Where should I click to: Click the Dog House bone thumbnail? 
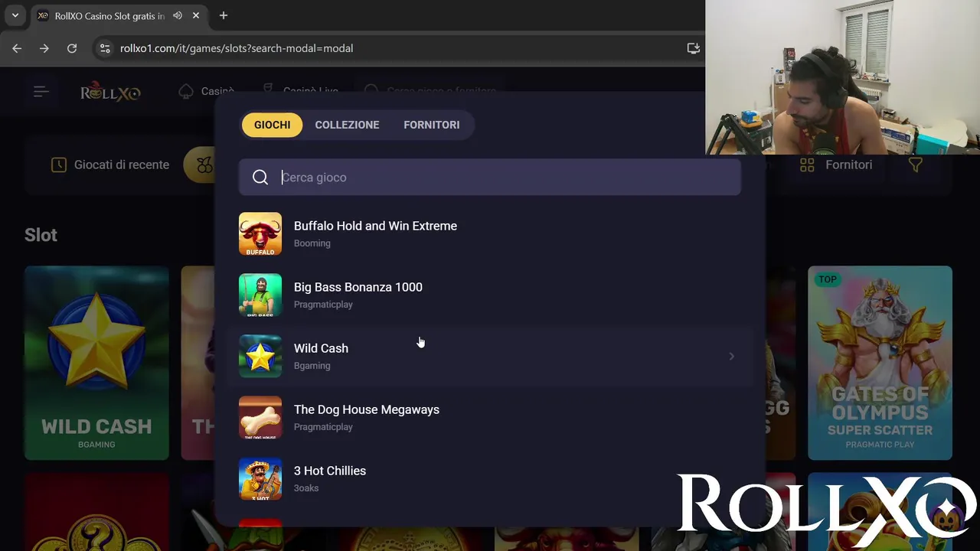(260, 417)
